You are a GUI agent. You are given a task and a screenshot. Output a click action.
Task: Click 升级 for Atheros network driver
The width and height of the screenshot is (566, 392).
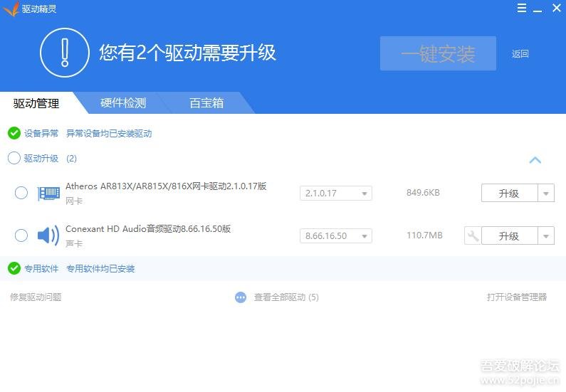(509, 194)
